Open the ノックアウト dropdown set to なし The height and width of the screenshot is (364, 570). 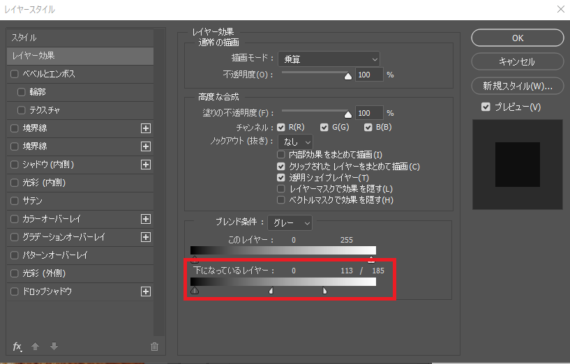point(296,142)
